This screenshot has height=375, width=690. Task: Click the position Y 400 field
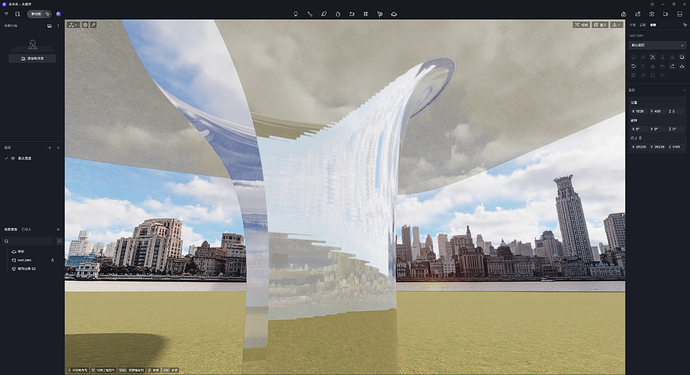click(x=657, y=111)
